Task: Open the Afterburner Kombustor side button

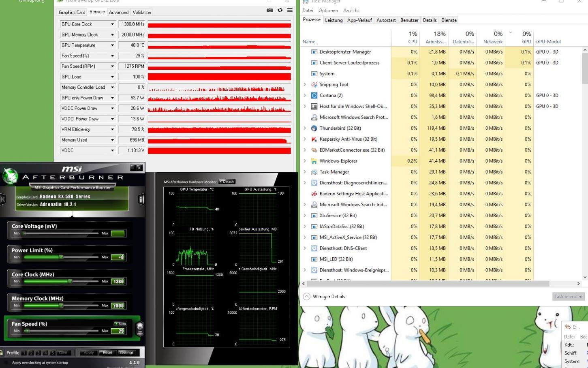Action: click(3, 199)
